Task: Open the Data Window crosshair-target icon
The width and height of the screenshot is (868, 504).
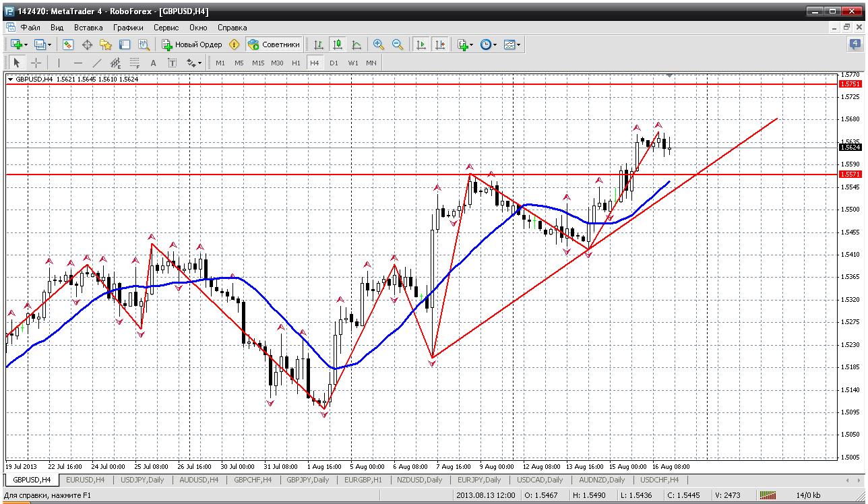Action: tap(87, 44)
